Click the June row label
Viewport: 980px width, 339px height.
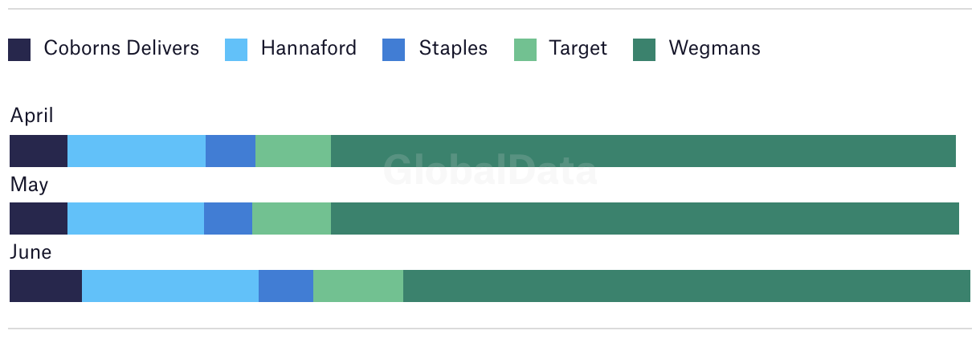click(x=31, y=252)
